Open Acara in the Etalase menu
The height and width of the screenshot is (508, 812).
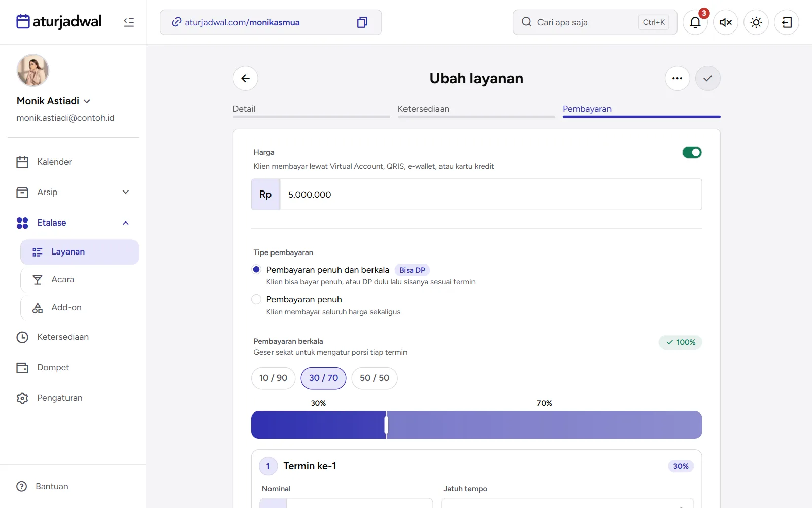point(80,280)
